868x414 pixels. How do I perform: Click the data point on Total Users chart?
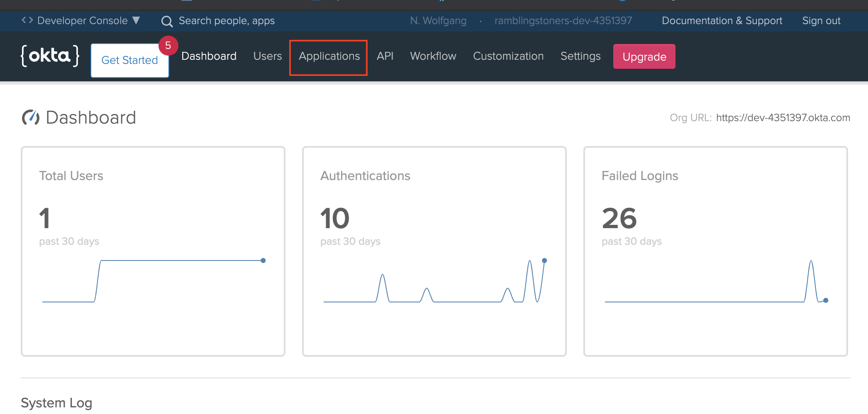(263, 260)
